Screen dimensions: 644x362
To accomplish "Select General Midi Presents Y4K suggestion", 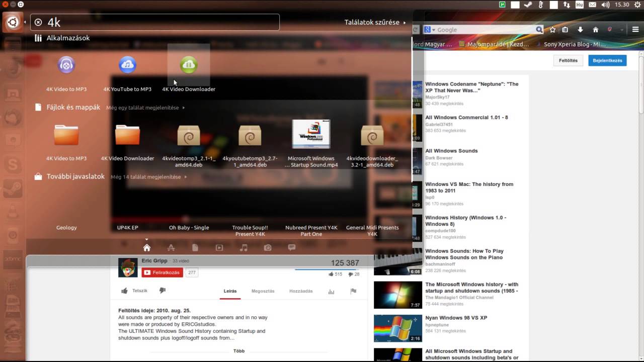I will [372, 231].
